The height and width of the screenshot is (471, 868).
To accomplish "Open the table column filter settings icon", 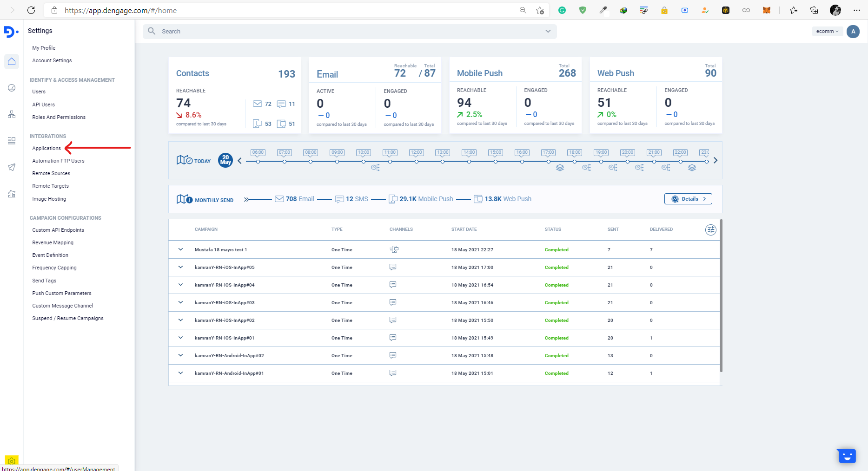I will pyautogui.click(x=710, y=230).
